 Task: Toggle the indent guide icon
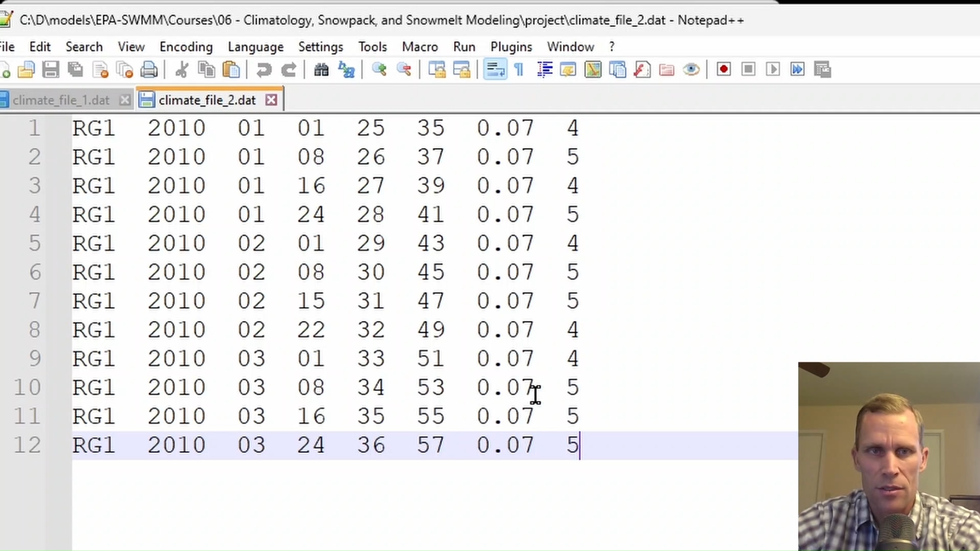click(x=544, y=70)
